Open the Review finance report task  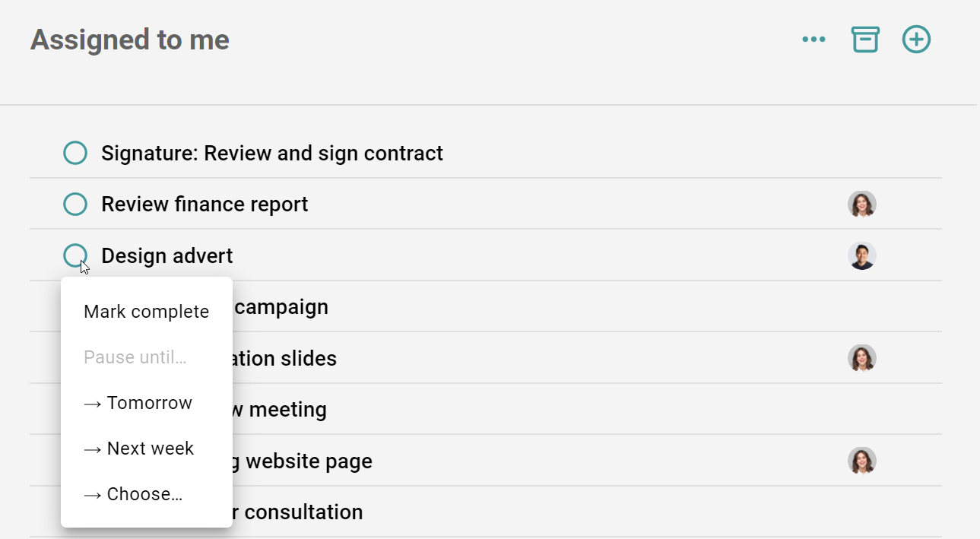point(205,205)
